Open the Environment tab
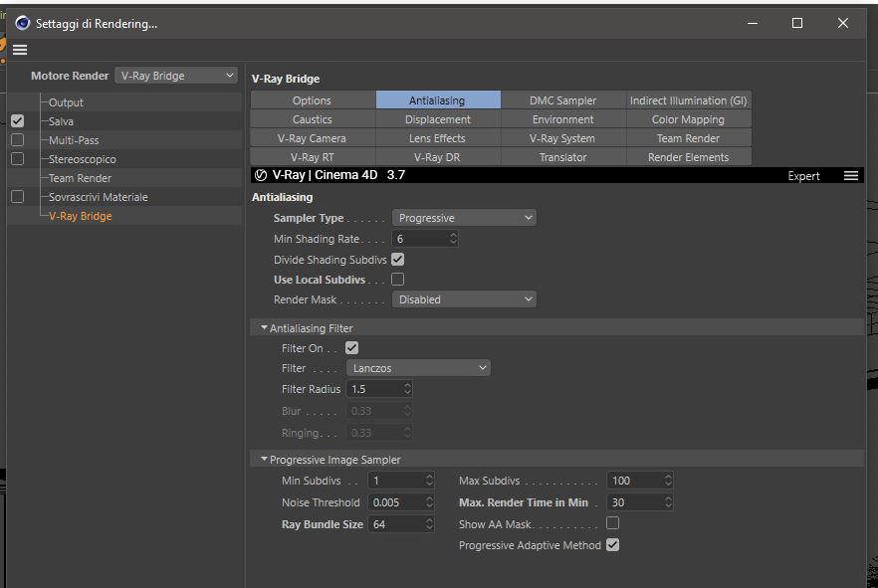Viewport: 878px width, 588px height. [563, 119]
